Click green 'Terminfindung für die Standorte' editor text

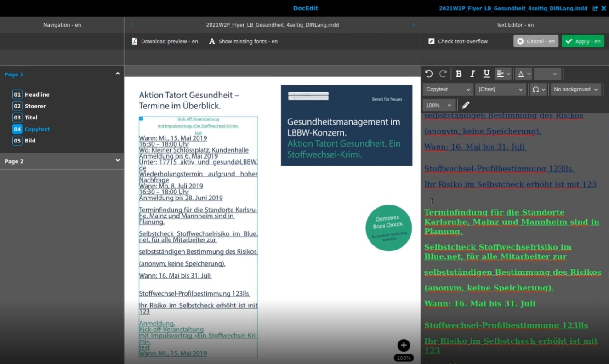tap(494, 213)
